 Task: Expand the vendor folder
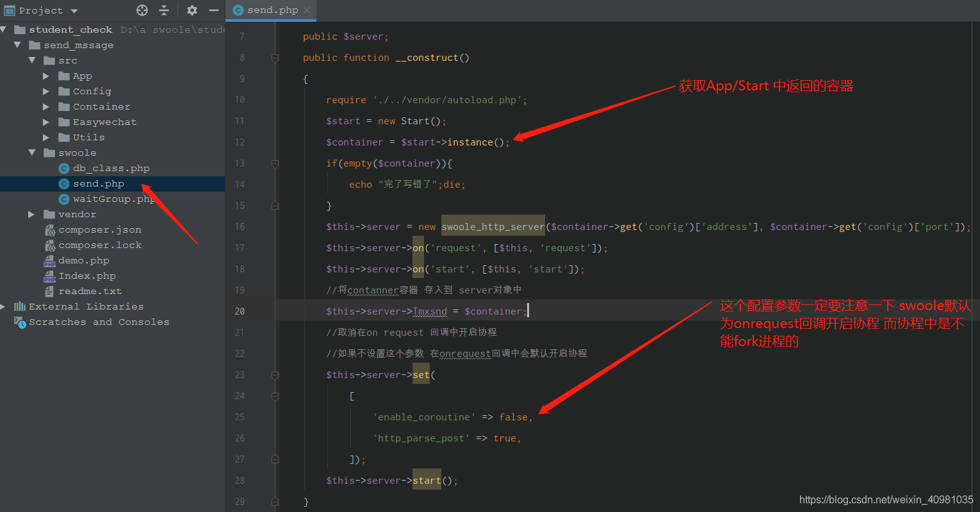(32, 214)
